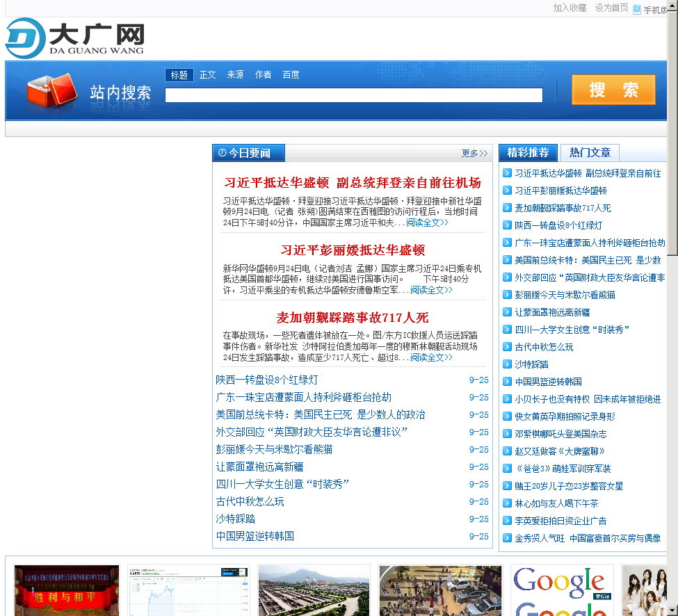
Task: Open red headline 麦加朝觐踩踏事故717人死
Action: [x=353, y=318]
